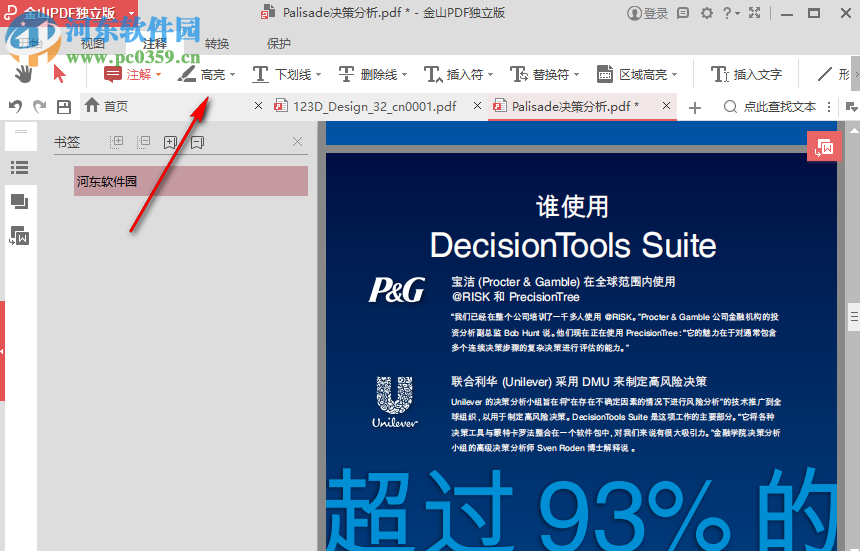Select the 河东软件园 bookmark entry
860x551 pixels.
[191, 181]
